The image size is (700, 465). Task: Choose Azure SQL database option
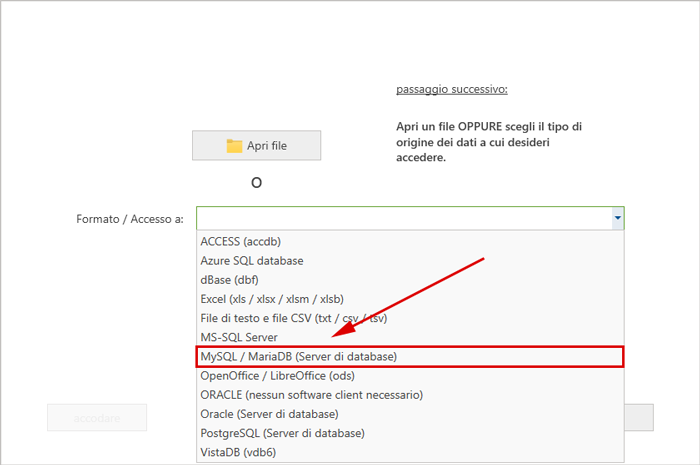point(251,261)
